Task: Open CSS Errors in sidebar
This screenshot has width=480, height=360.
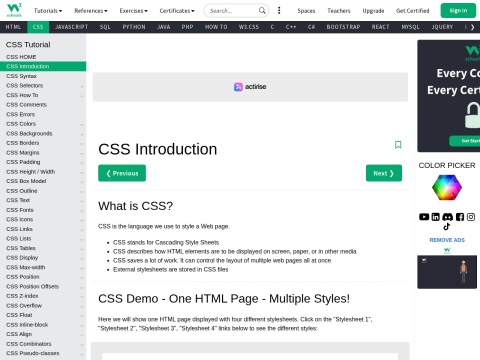Action: tap(43, 114)
